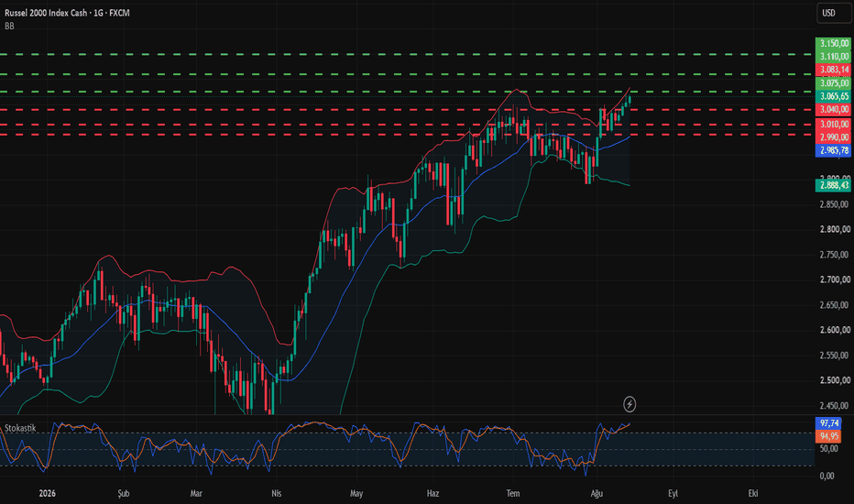Click the 2.800,00 axis price
The width and height of the screenshot is (854, 504).
835,229
